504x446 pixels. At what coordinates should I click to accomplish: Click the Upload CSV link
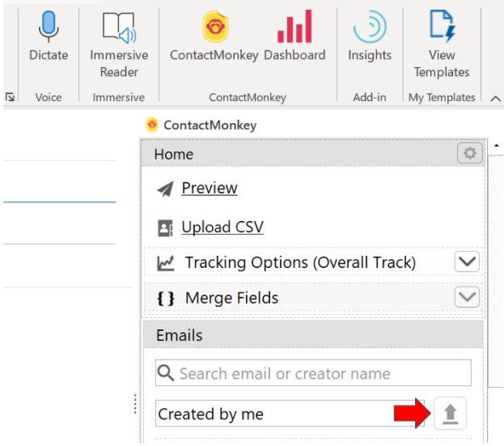(222, 227)
